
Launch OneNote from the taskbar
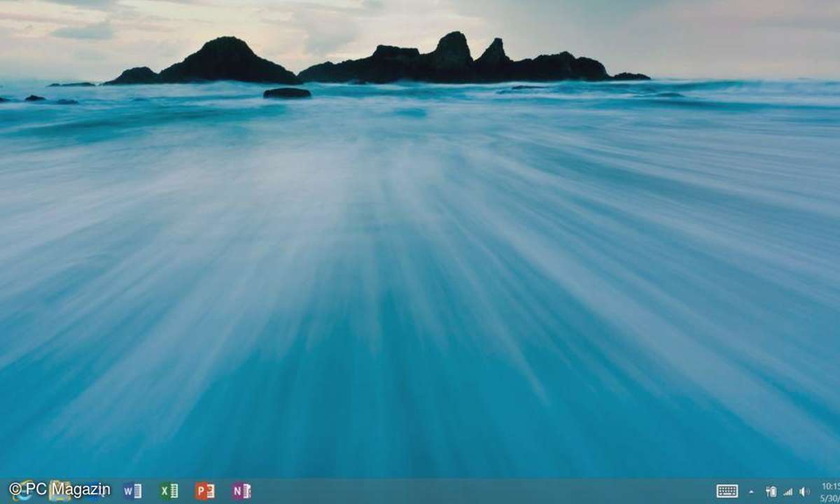coord(241,491)
